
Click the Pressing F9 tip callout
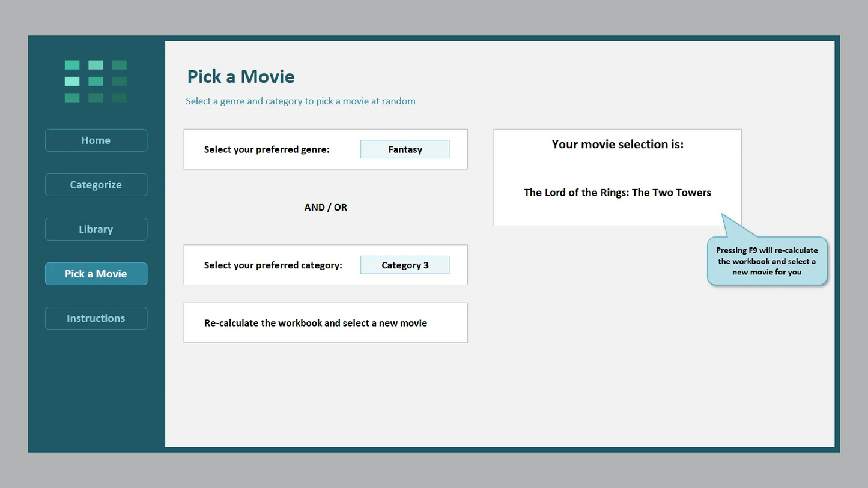[767, 261]
